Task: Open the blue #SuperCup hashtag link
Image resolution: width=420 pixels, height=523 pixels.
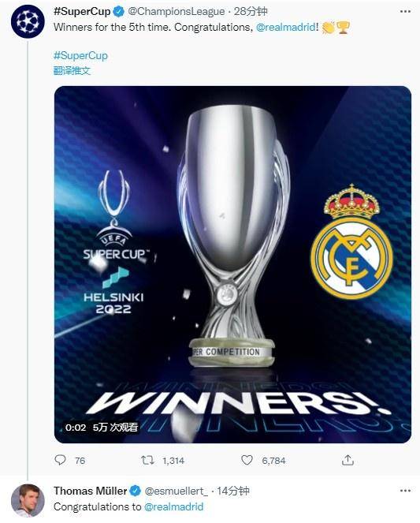Action: coord(80,55)
